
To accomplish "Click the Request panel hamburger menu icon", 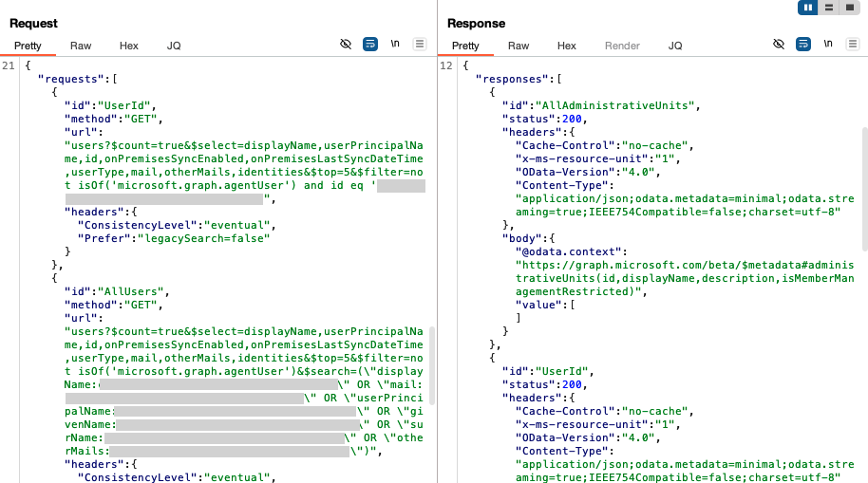I will [x=419, y=45].
